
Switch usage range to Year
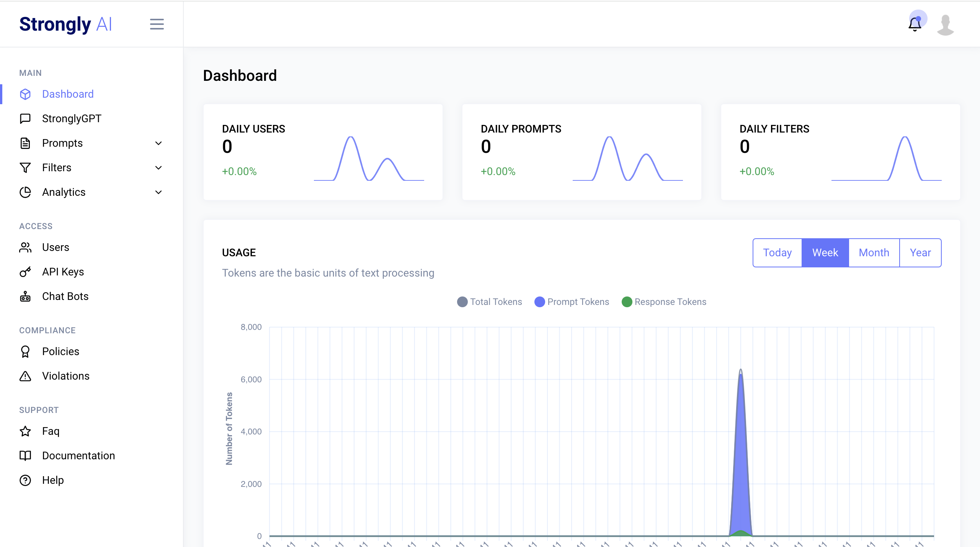(x=920, y=253)
